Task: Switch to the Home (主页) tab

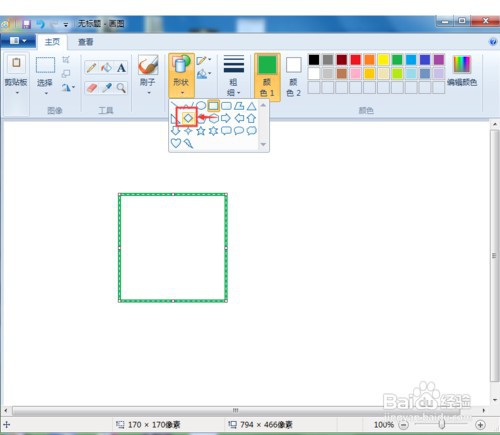Action: click(x=52, y=42)
